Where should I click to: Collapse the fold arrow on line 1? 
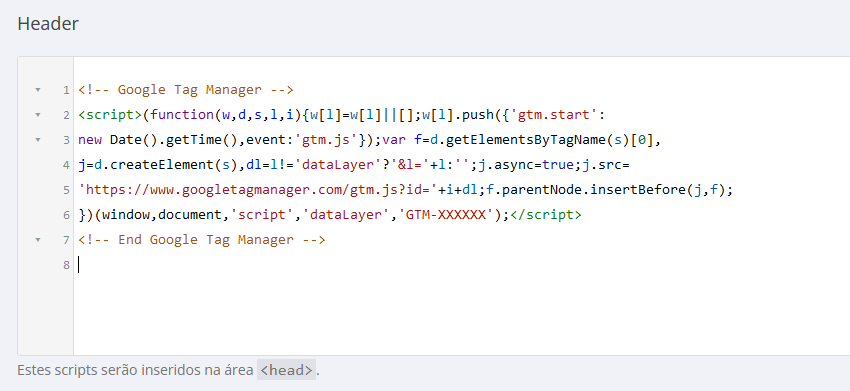pos(37,89)
